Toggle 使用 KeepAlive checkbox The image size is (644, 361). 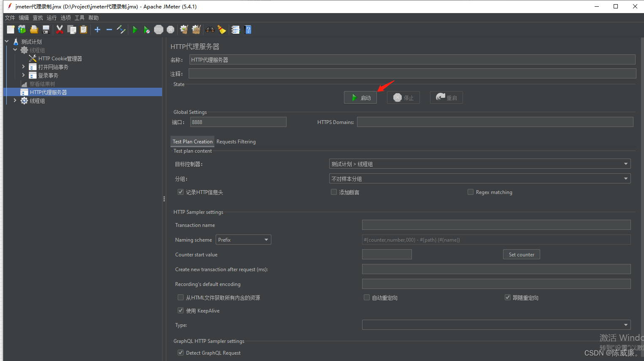(181, 310)
